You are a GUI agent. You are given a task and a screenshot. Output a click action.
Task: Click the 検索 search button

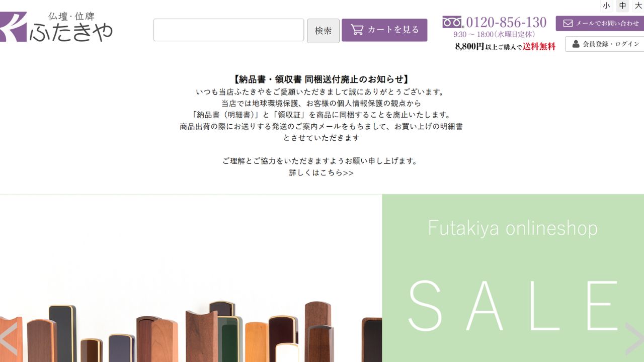pyautogui.click(x=324, y=31)
